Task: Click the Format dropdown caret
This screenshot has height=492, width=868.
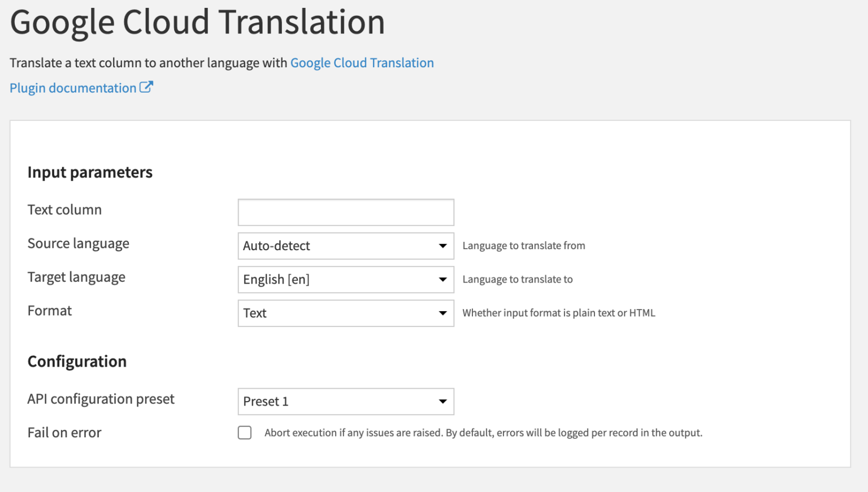Action: pyautogui.click(x=442, y=313)
